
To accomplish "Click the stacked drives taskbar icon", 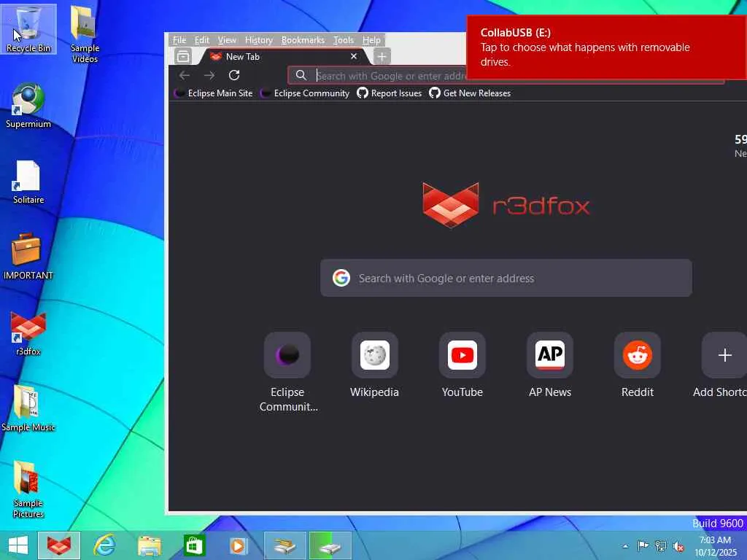I will (285, 545).
